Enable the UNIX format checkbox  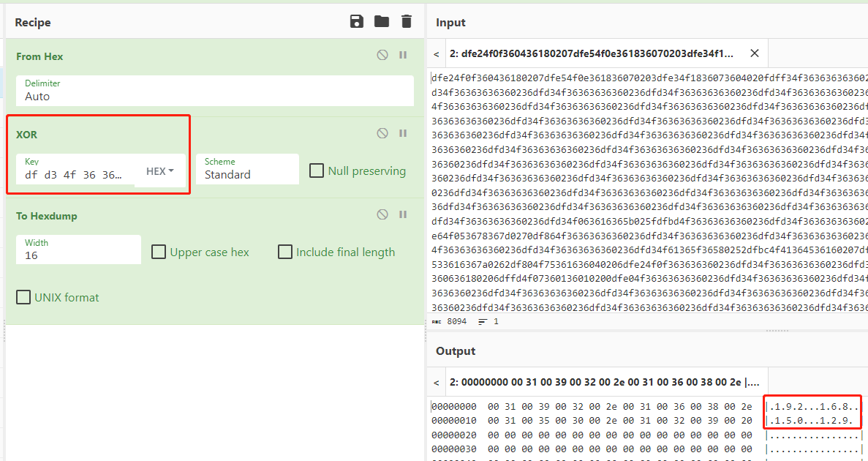[23, 298]
